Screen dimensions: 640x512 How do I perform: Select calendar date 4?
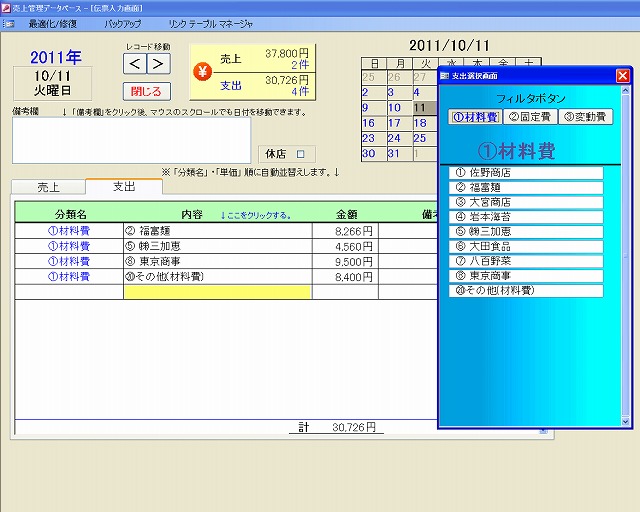tap(424, 92)
